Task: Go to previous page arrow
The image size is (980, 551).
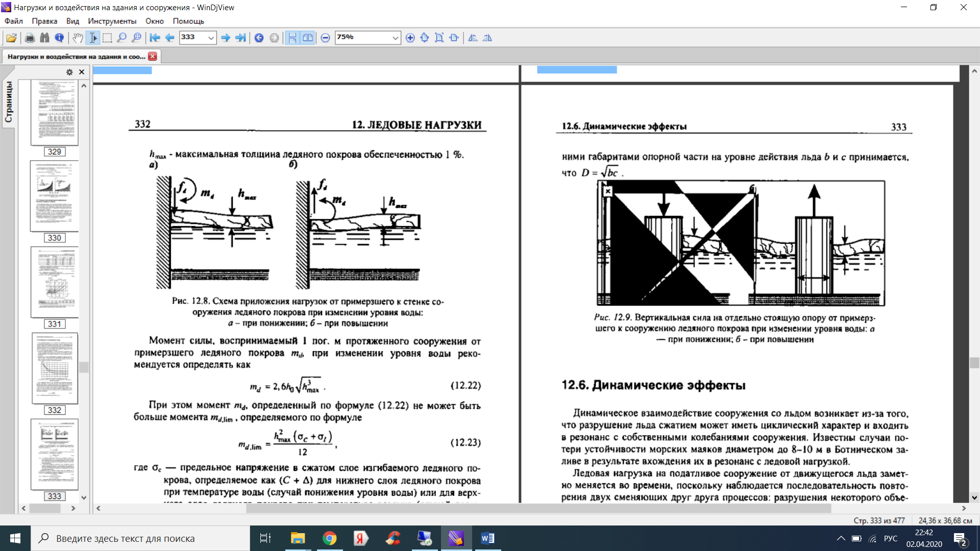Action: point(169,38)
